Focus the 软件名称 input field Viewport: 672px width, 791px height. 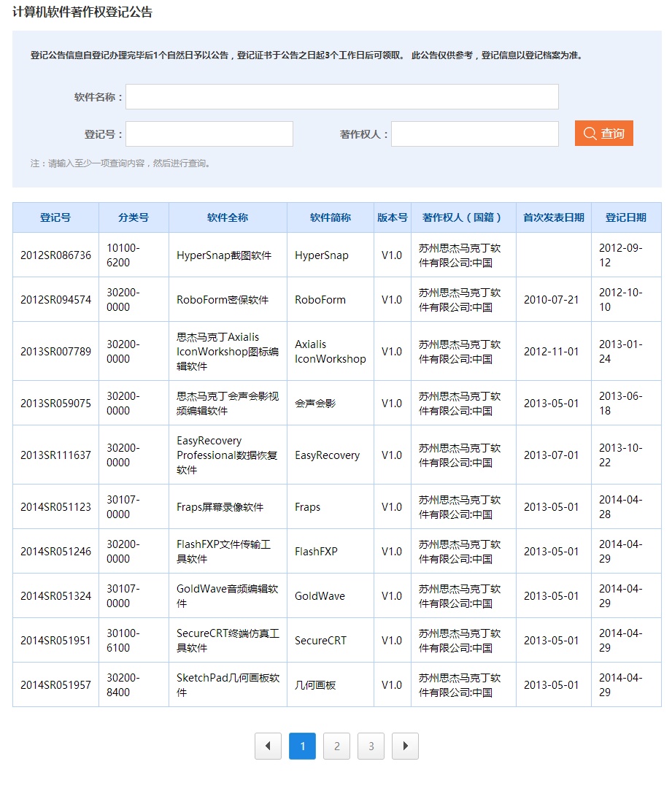coord(341,96)
